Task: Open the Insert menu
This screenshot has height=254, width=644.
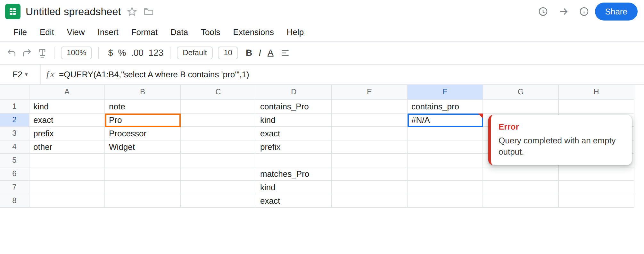Action: tap(108, 32)
